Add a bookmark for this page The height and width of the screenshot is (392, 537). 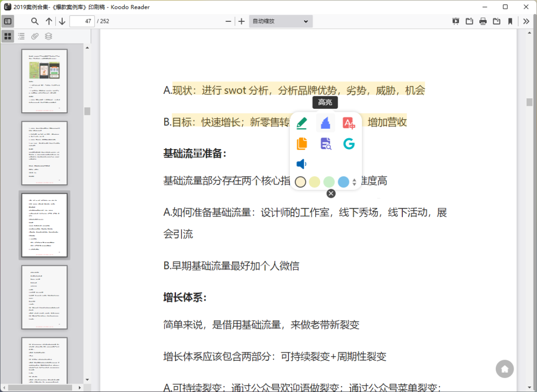[x=511, y=21]
